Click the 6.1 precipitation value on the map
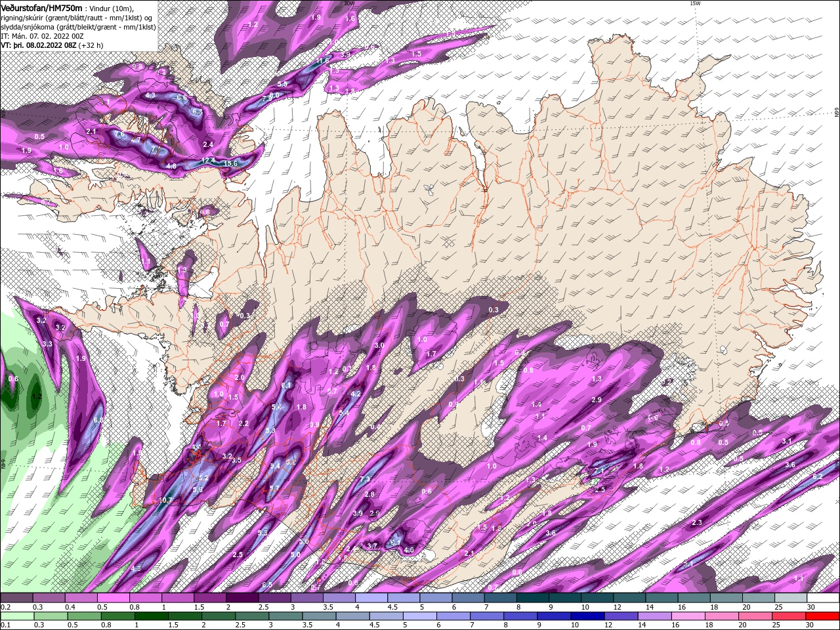Image resolution: width=840 pixels, height=630 pixels. (285, 385)
